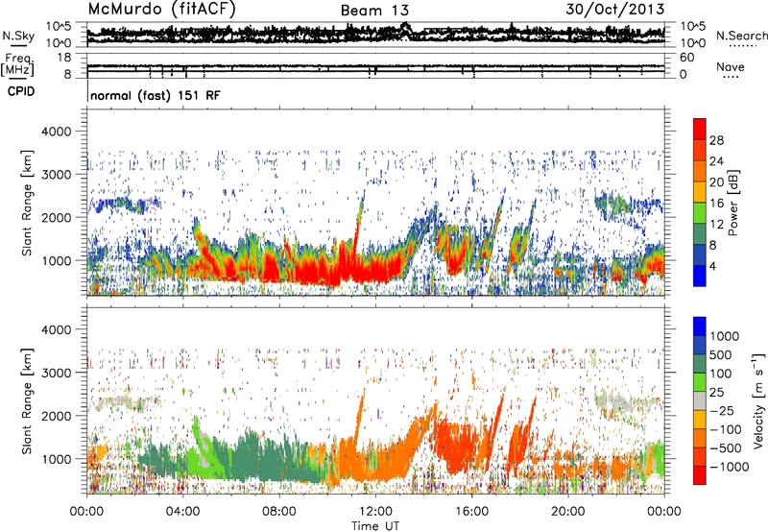Click the 4 tick on power colorbar
The width and height of the screenshot is (768, 532).
tap(712, 266)
